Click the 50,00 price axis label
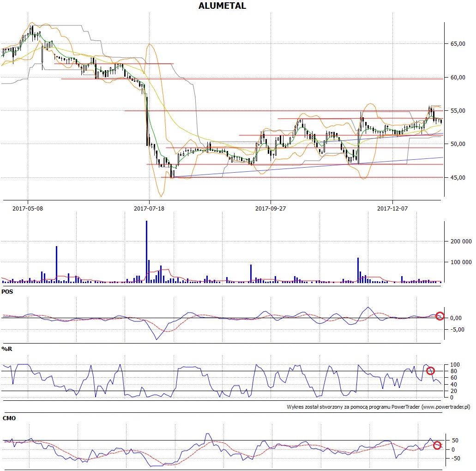The height and width of the screenshot is (471, 476). coord(458,144)
